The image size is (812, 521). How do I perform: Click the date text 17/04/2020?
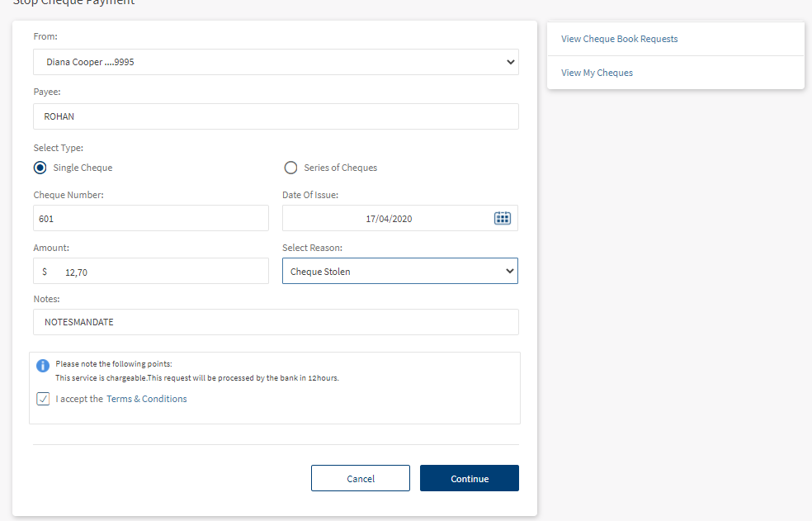tap(389, 219)
